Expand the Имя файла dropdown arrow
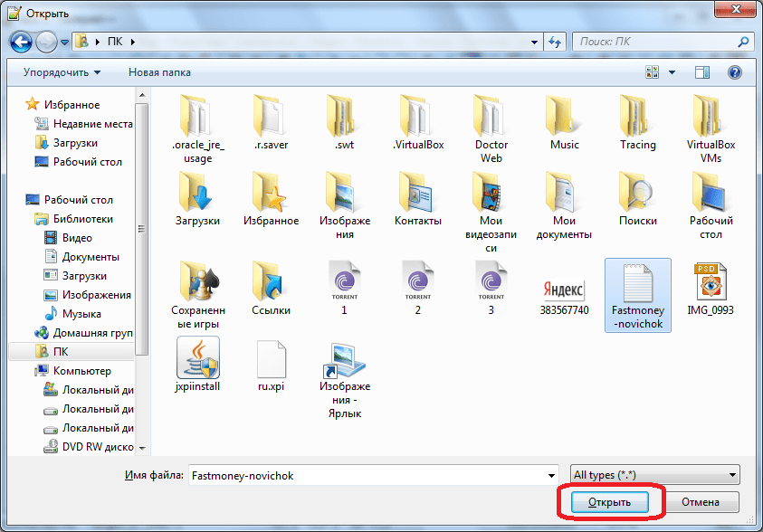Viewport: 763px width, 532px height. click(551, 475)
